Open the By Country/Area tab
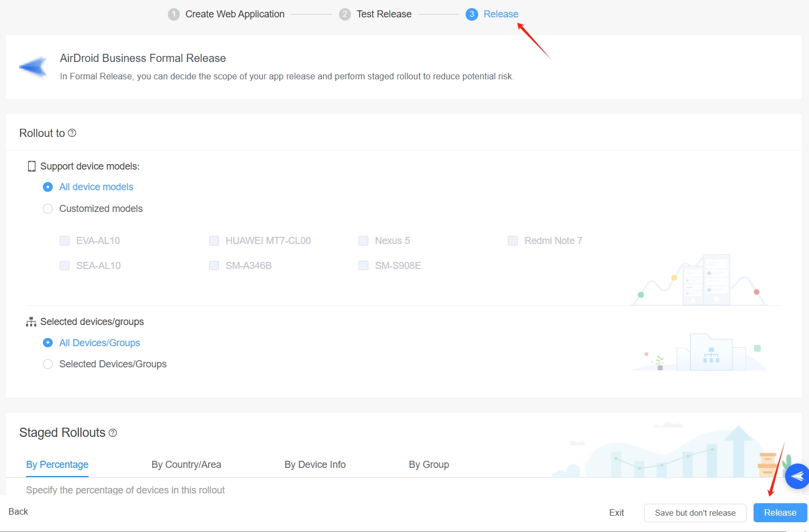Viewport: 809px width, 532px height. (x=186, y=465)
